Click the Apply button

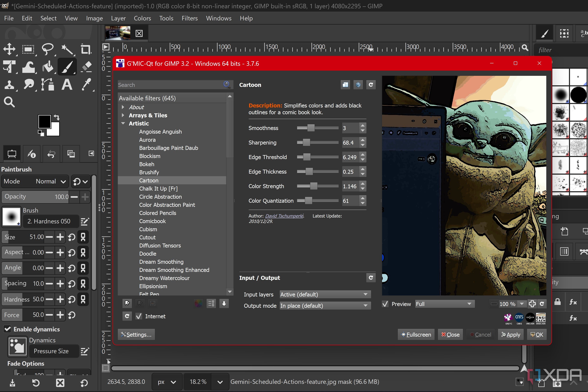pos(510,335)
